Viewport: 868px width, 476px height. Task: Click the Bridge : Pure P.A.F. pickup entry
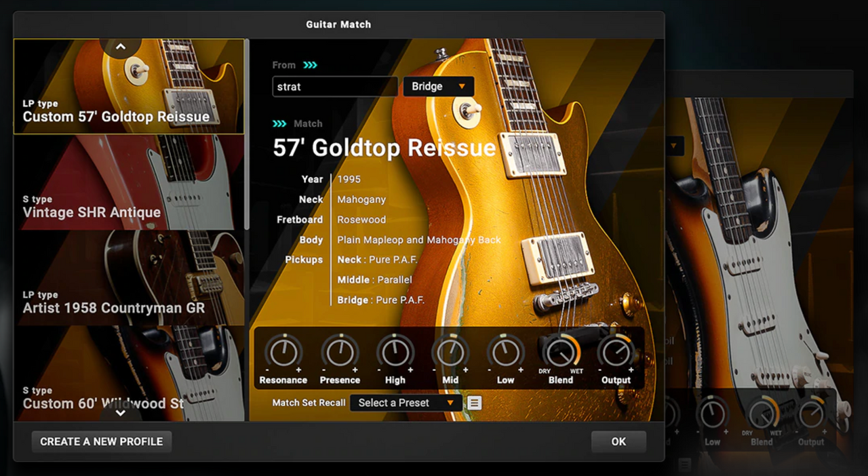click(x=380, y=300)
